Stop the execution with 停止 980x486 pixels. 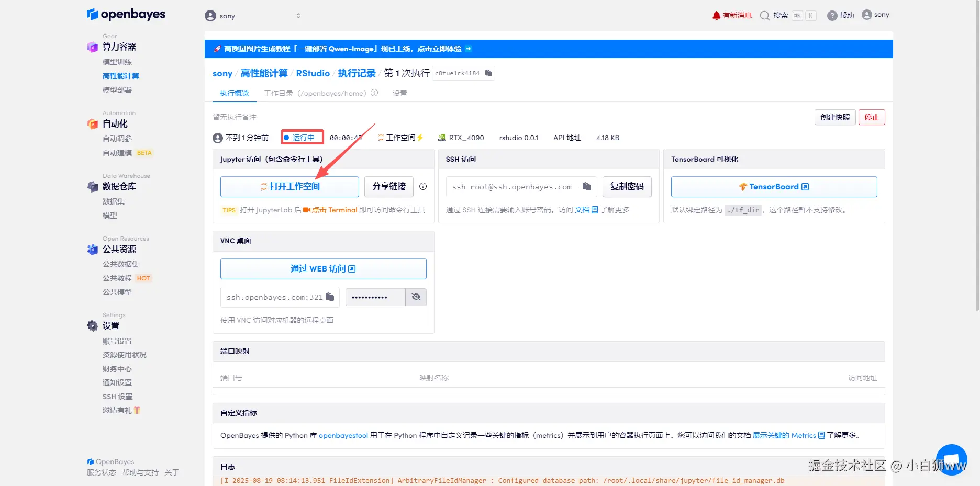pos(872,117)
